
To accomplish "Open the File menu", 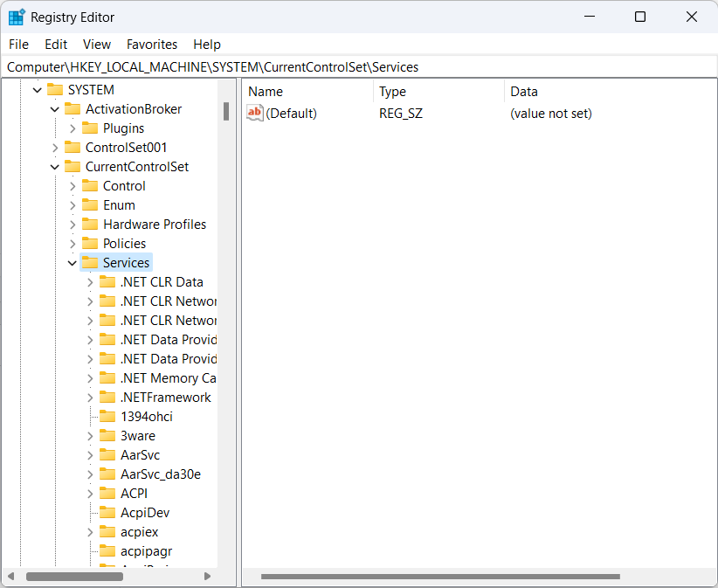I will (x=18, y=45).
